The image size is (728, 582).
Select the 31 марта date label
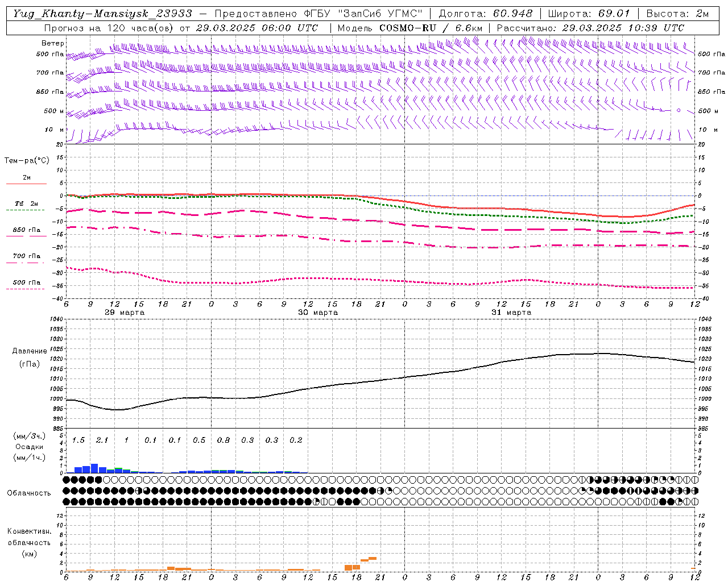[x=511, y=313]
